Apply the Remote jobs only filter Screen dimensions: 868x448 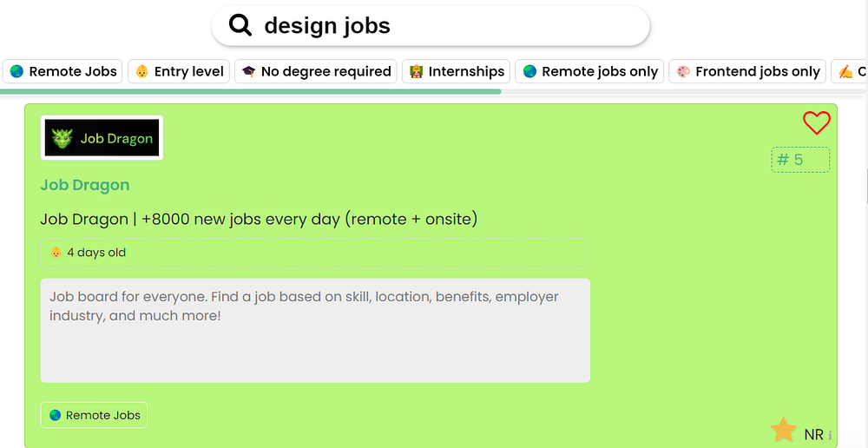(590, 72)
